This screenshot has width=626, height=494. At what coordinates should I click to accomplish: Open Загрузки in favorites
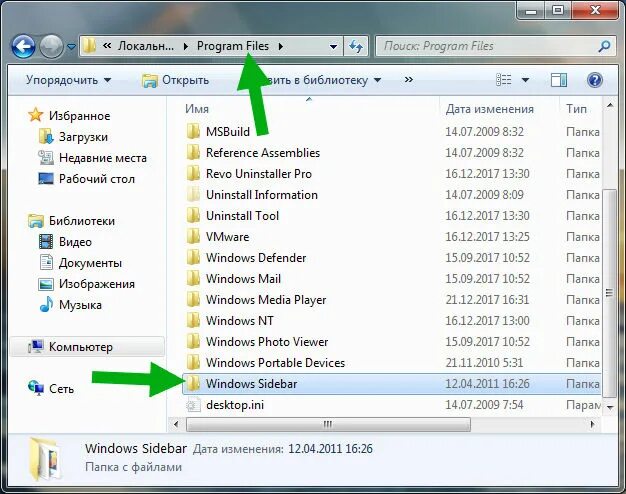(x=83, y=137)
